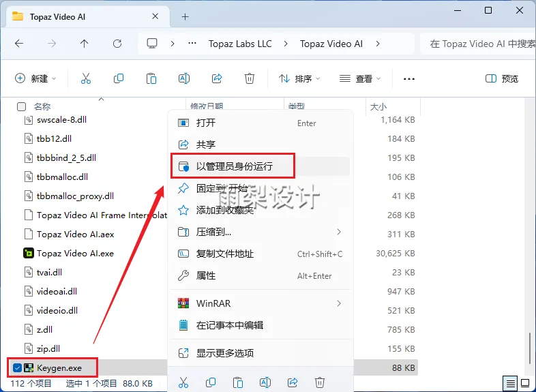
Task: Click the vertical scrollbar thumb
Action: pyautogui.click(x=529, y=348)
